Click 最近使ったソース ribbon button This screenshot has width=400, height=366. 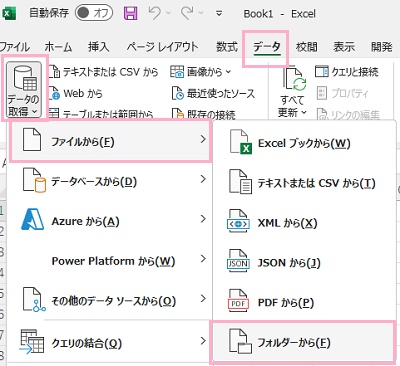click(x=213, y=94)
